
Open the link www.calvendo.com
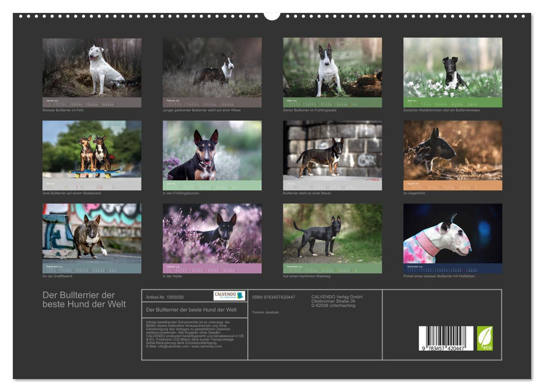(207, 346)
